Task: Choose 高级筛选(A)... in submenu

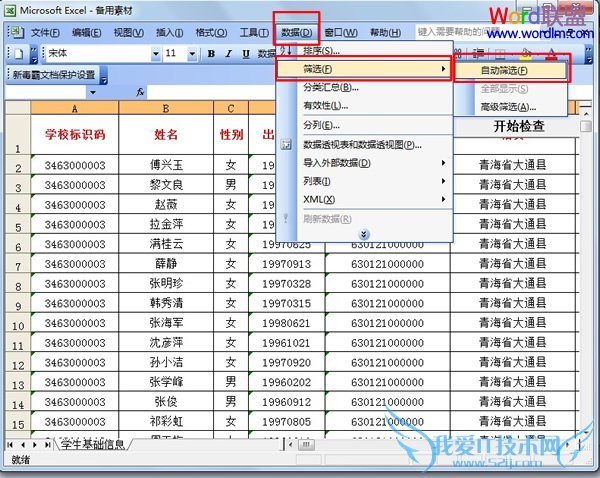Action: pos(510,108)
